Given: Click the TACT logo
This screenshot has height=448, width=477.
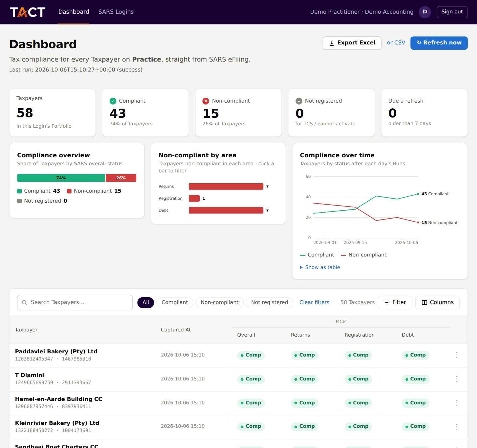Looking at the screenshot, I should tap(28, 12).
